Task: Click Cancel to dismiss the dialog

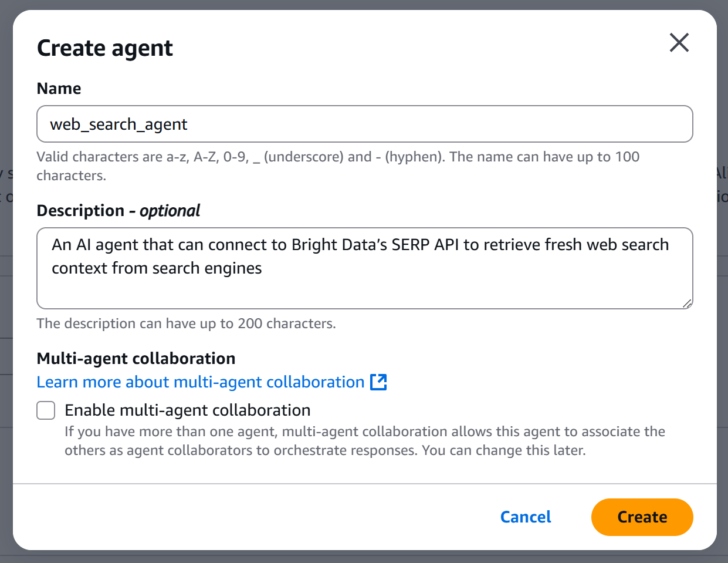Action: (x=525, y=517)
